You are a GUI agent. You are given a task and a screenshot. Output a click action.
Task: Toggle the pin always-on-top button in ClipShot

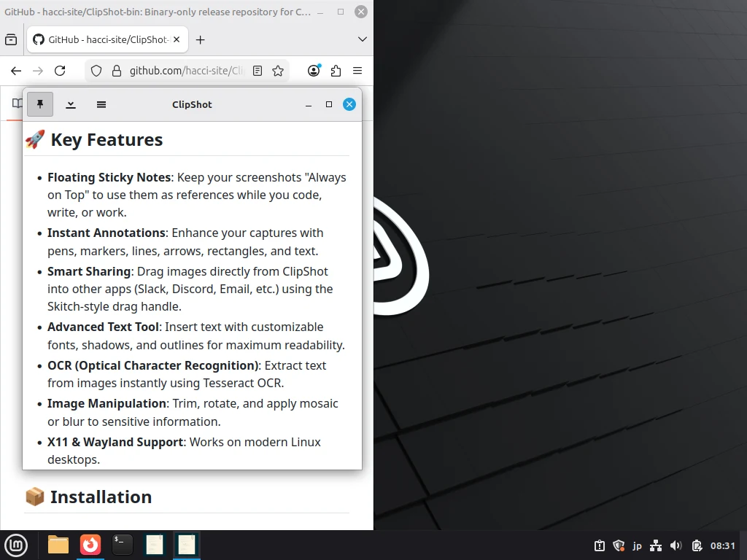tap(40, 104)
